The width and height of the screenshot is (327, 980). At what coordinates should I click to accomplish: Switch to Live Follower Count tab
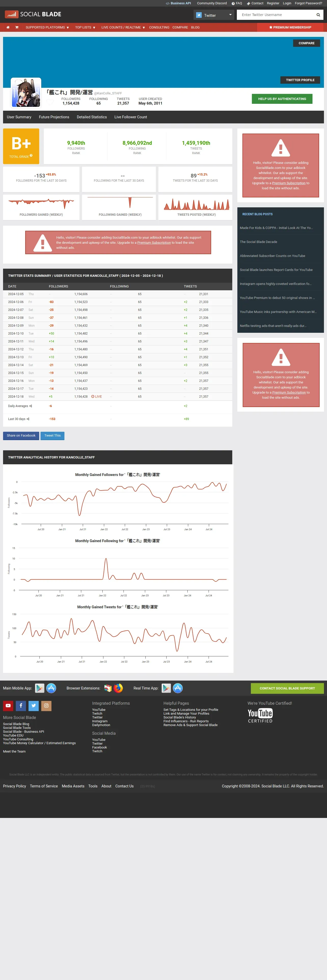(x=131, y=117)
